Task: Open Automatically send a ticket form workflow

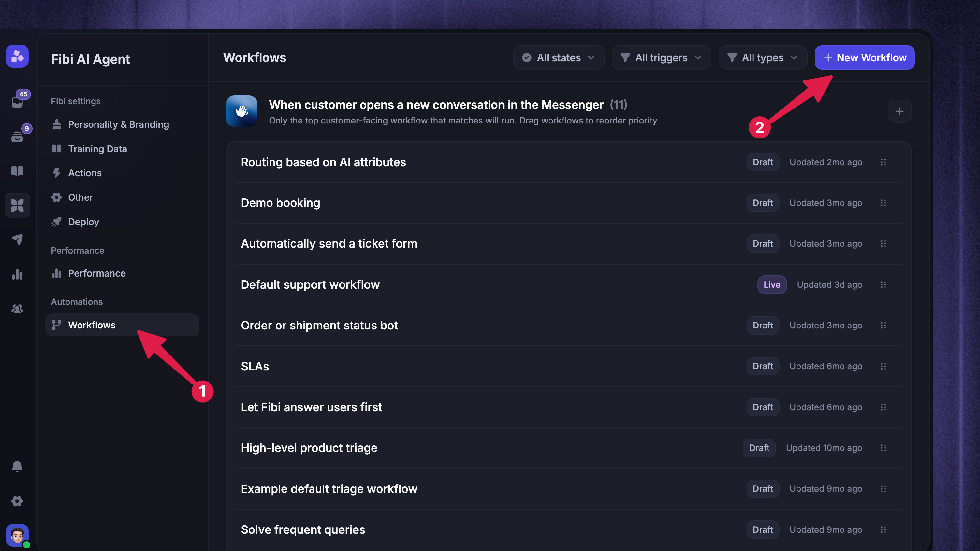Action: click(568, 244)
